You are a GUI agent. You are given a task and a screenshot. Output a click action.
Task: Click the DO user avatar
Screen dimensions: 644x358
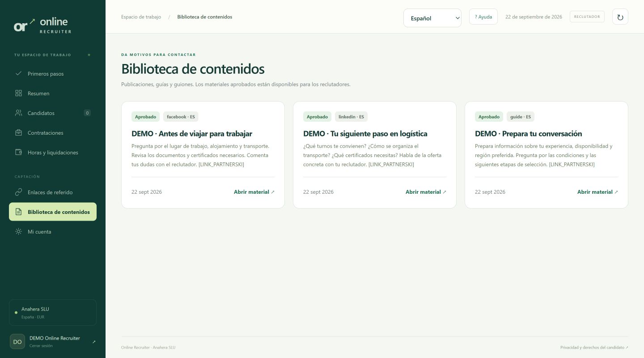pyautogui.click(x=17, y=341)
